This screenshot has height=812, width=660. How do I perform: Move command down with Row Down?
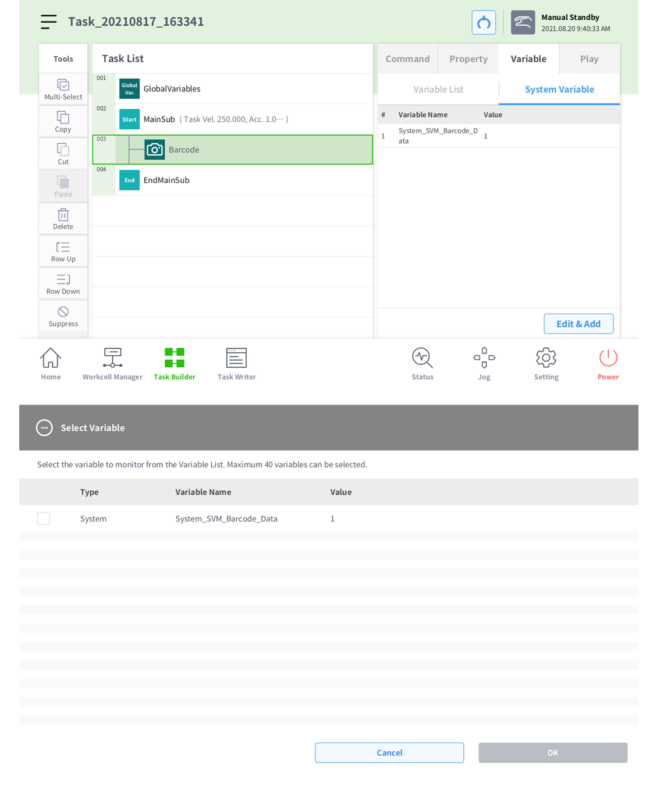(63, 284)
